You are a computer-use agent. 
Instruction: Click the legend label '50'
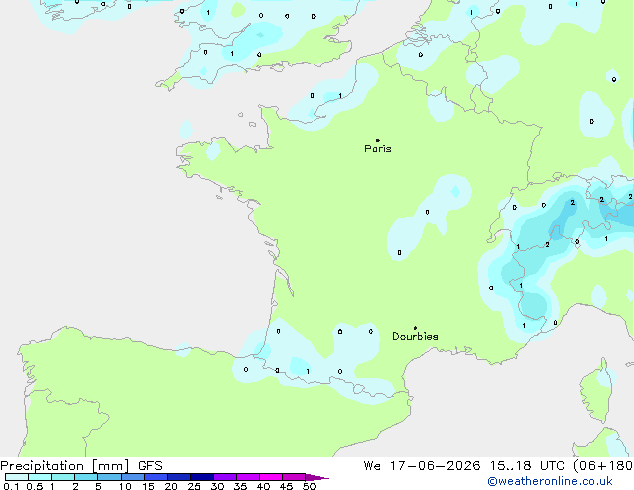[309, 486]
